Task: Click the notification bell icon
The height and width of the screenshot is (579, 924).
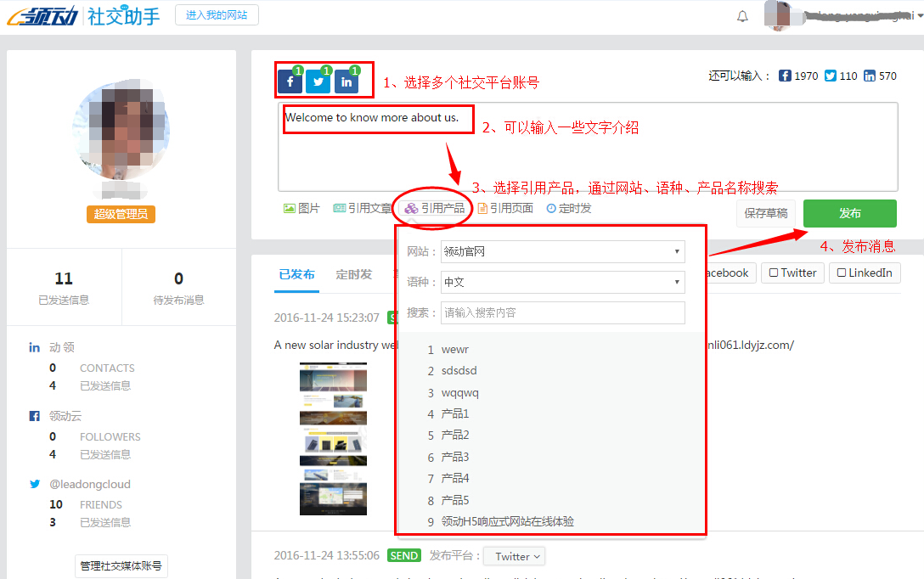Action: 742,16
